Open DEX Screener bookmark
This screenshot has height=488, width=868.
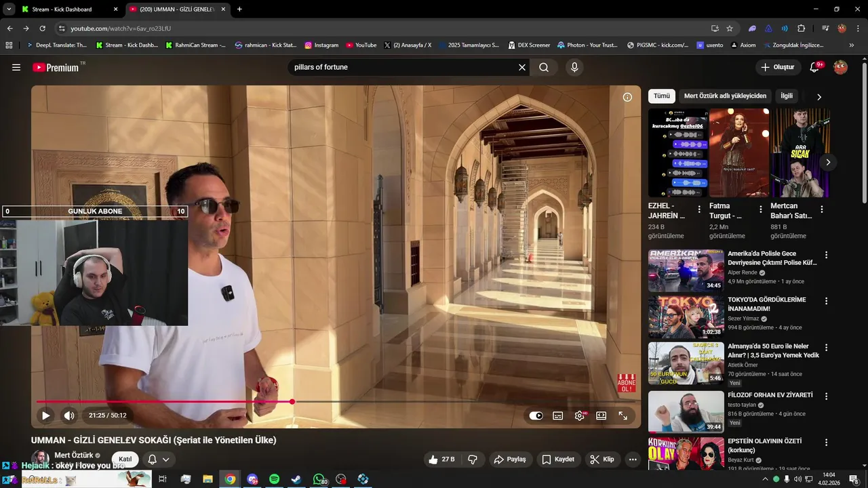pos(528,45)
